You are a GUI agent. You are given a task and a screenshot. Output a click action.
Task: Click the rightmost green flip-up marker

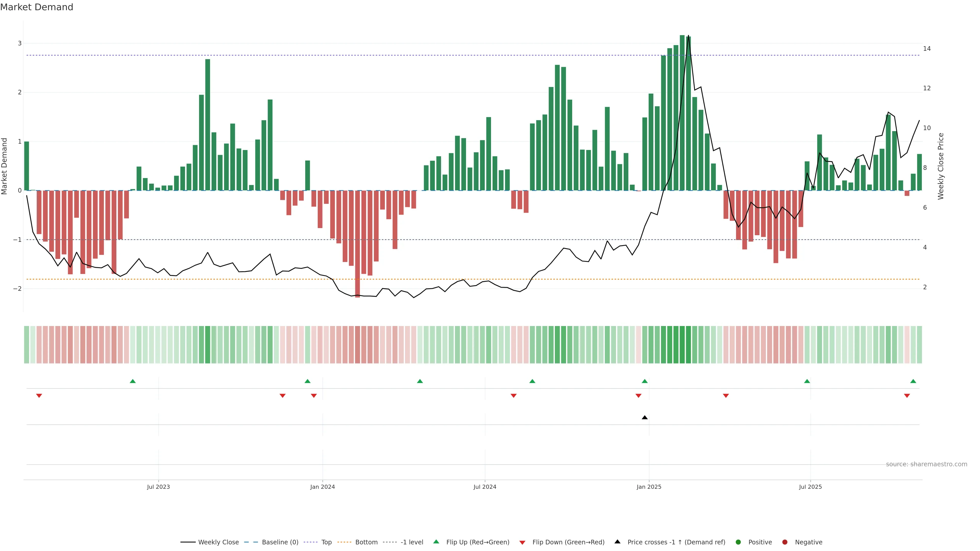913,381
